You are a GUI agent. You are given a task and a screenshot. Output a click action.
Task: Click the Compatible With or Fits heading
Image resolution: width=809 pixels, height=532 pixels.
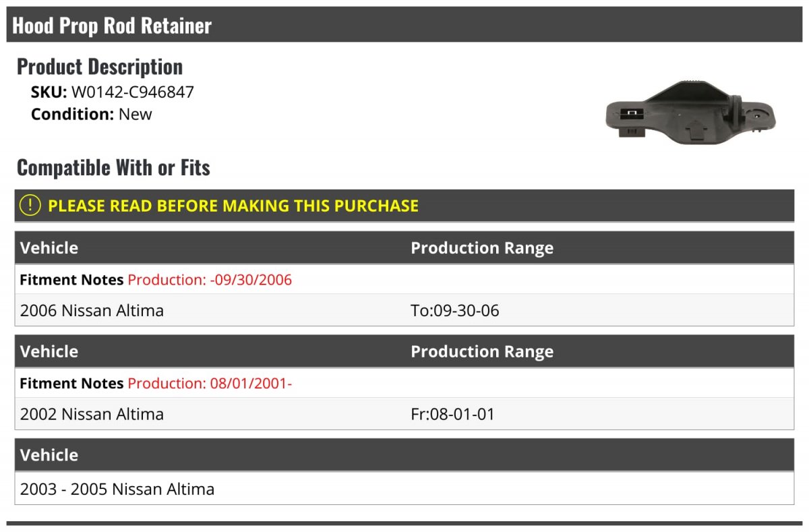[x=113, y=167]
